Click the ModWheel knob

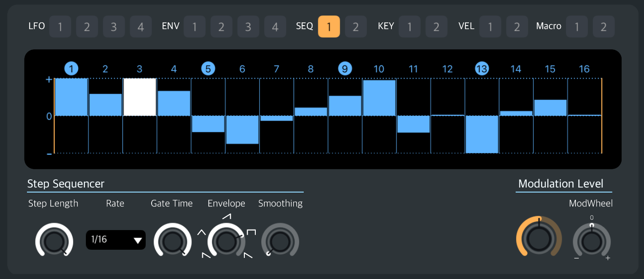click(x=591, y=241)
